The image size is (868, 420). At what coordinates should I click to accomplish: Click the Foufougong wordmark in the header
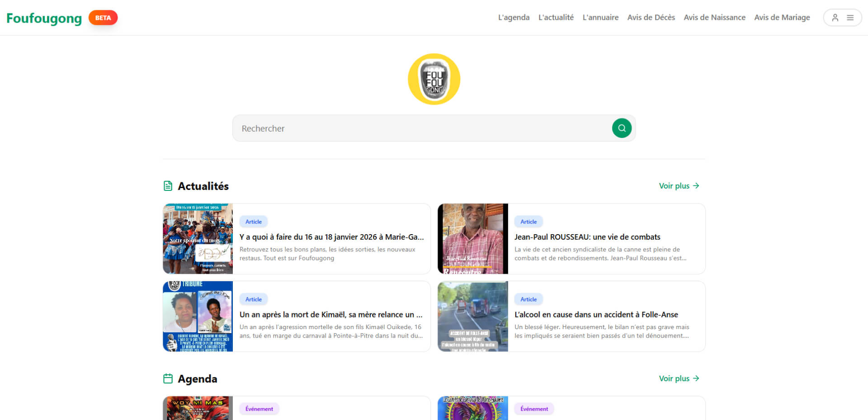44,18
